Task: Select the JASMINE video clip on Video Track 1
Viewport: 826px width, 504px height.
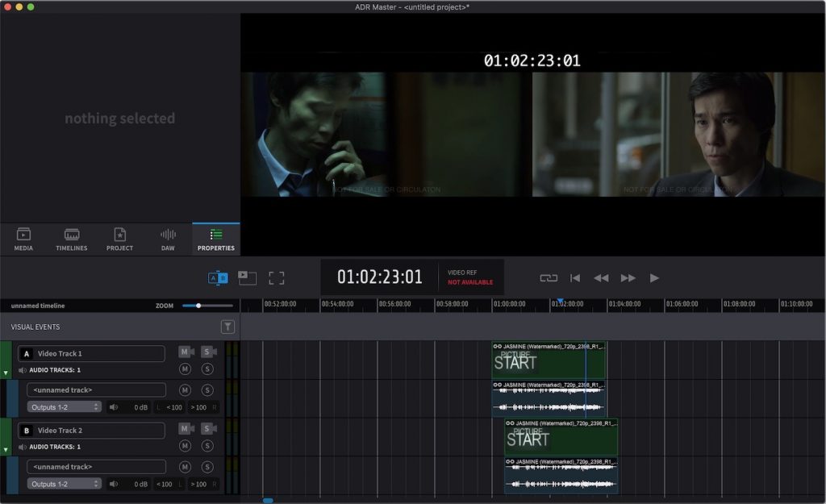Action: (549, 360)
